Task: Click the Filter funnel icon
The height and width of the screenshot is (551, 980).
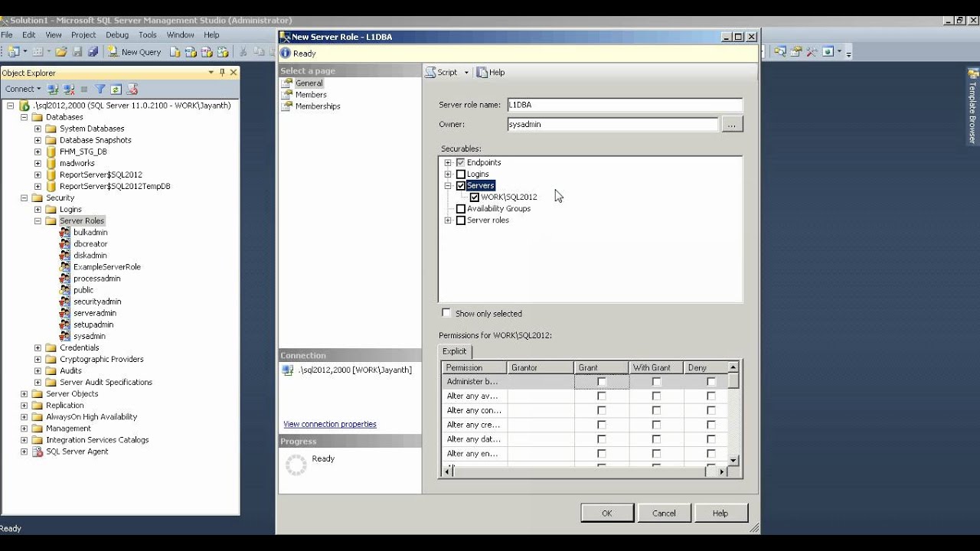Action: click(100, 90)
